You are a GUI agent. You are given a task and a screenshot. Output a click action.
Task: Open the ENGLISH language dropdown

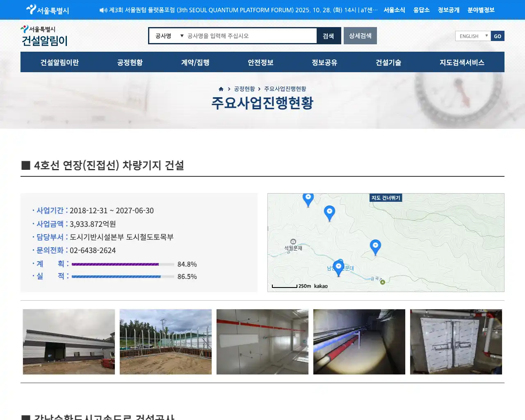tap(473, 36)
